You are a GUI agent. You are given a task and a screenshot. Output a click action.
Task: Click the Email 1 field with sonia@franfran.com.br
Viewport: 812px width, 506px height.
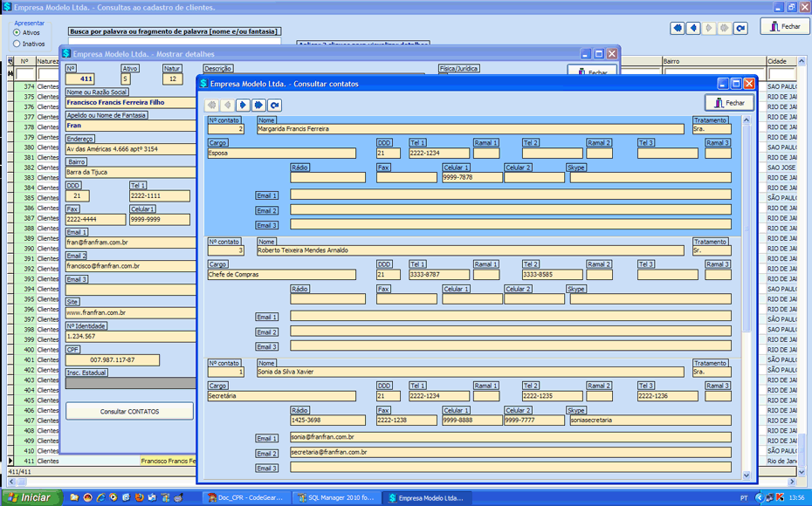click(511, 437)
